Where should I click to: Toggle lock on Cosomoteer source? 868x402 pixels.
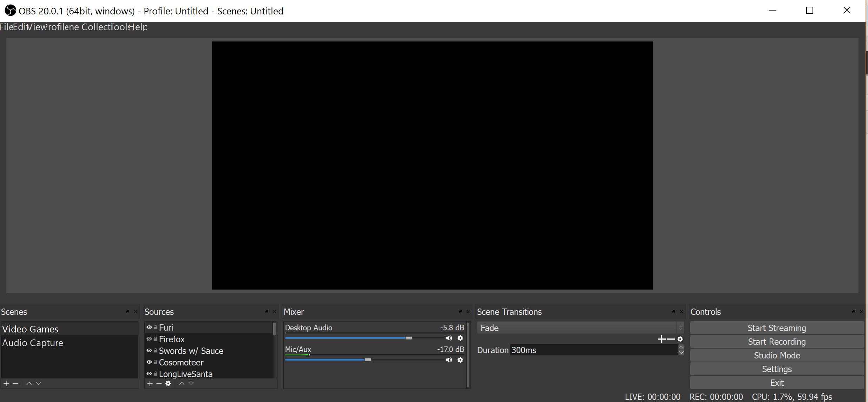155,362
